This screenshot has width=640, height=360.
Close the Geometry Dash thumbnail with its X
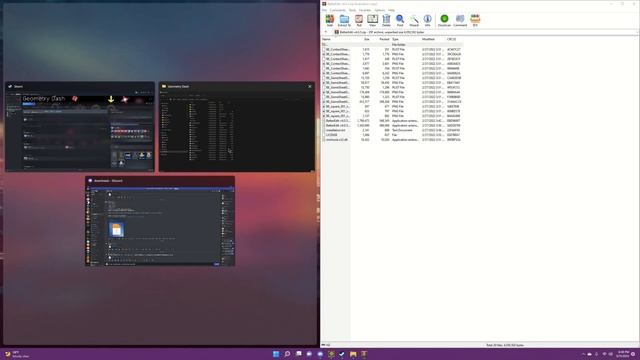point(309,87)
